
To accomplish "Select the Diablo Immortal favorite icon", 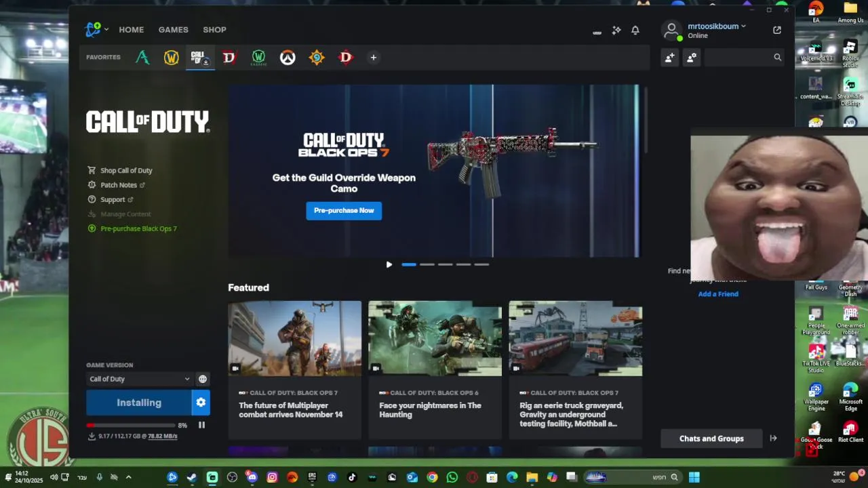I will (x=346, y=58).
